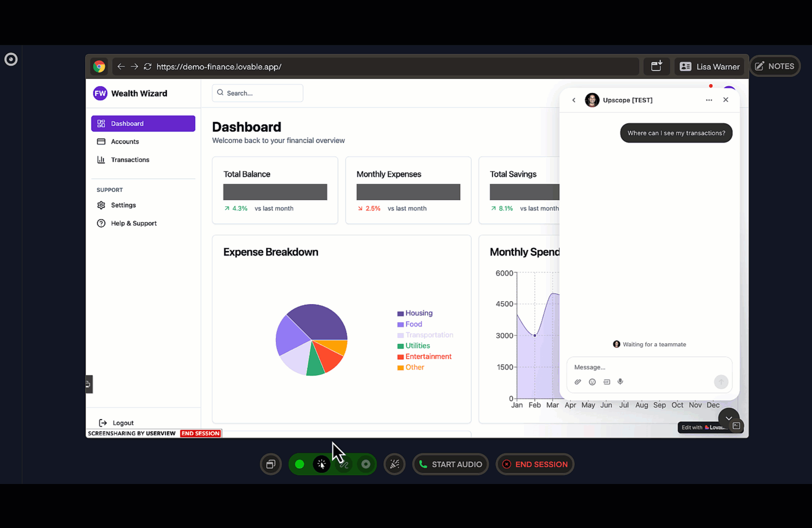Toggle the click control mode button

(322, 464)
